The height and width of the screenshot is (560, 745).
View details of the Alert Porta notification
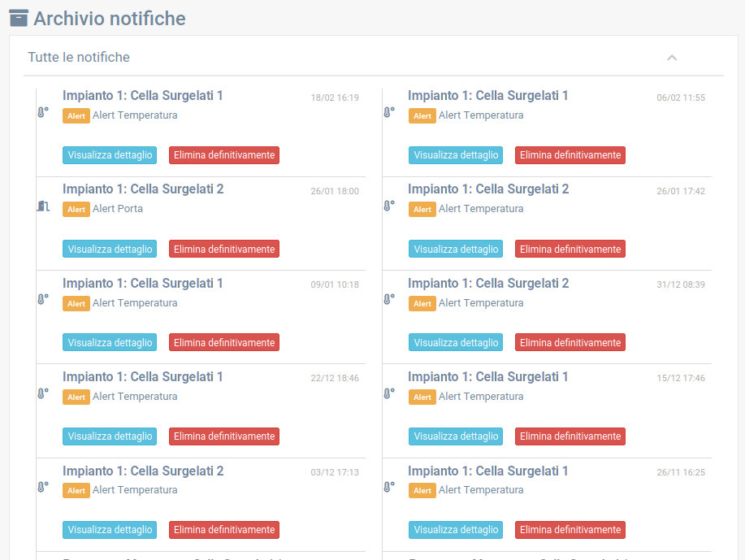point(110,249)
